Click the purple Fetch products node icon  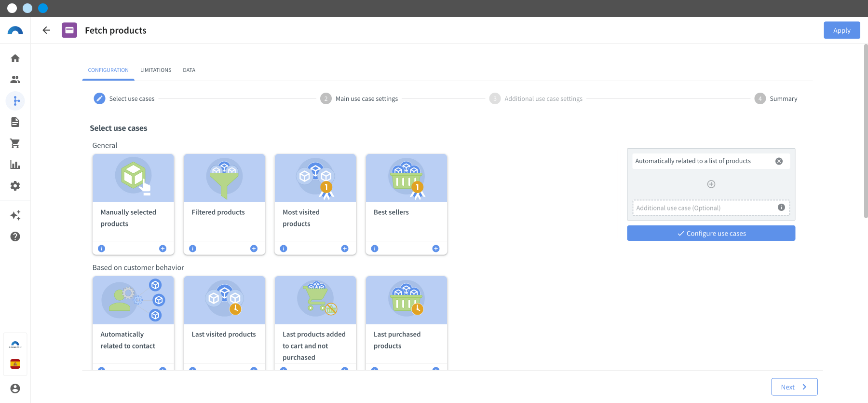point(69,30)
